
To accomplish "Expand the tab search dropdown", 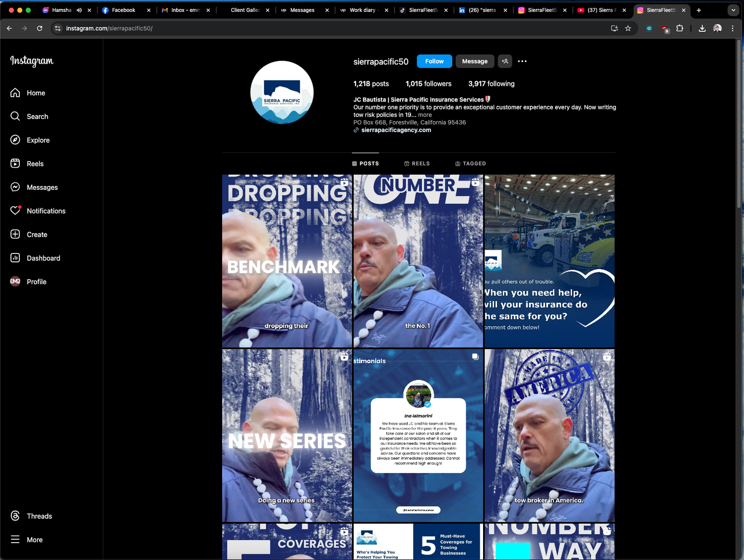I will pos(733,10).
